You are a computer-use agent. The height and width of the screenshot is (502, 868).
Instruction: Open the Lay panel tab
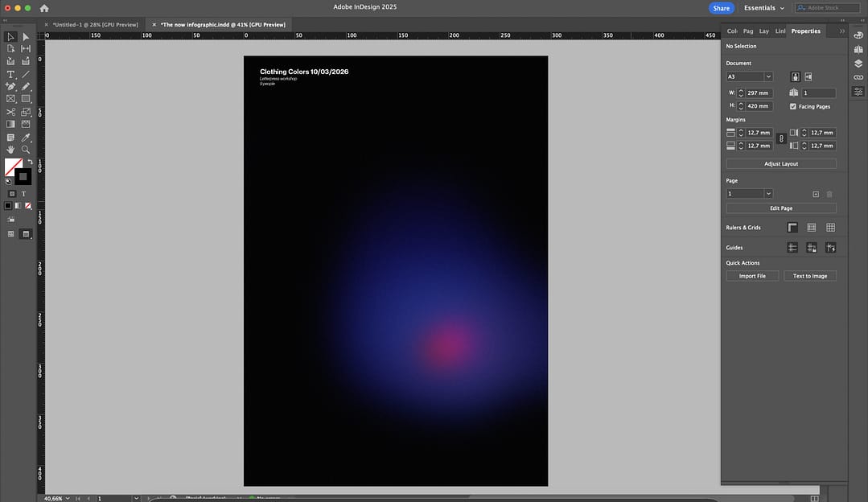(763, 31)
